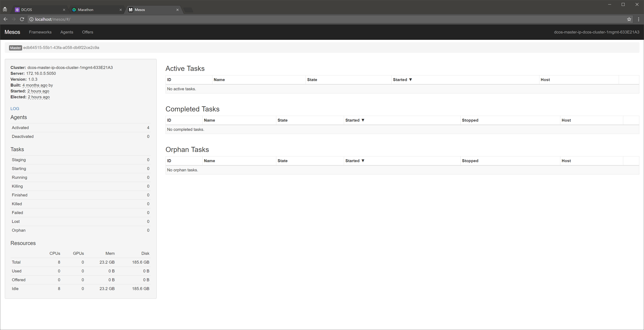Image resolution: width=644 pixels, height=330 pixels.
Task: Close the Marathon tab
Action: coord(121,10)
